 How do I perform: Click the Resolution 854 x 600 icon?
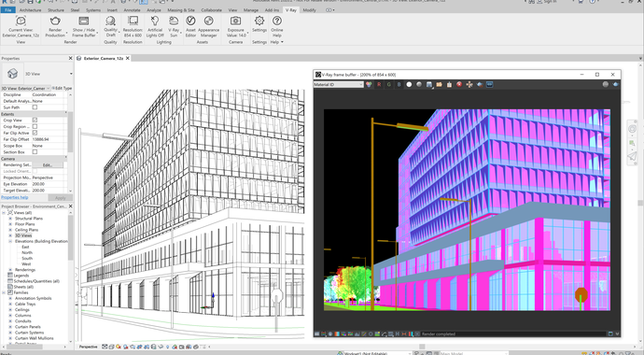[x=133, y=21]
